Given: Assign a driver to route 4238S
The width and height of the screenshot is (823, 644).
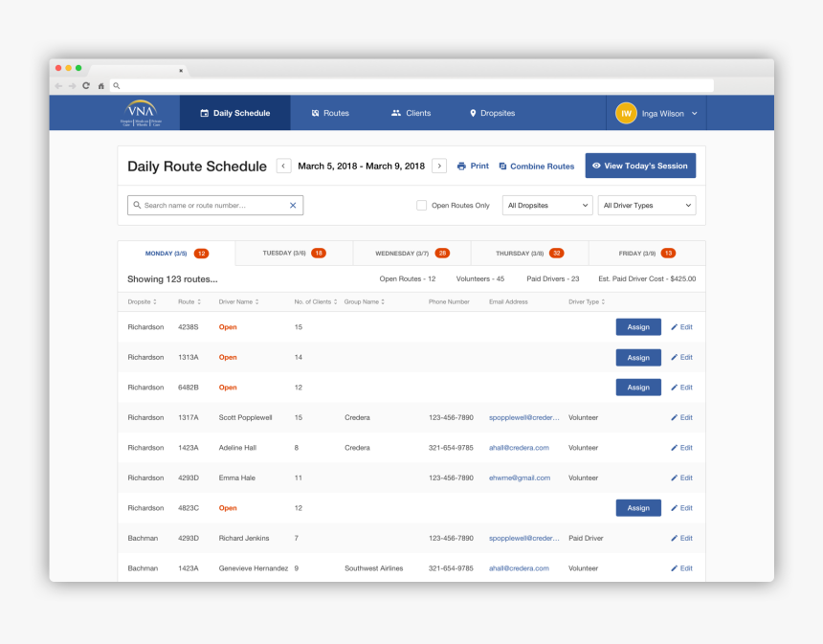Looking at the screenshot, I should click(637, 327).
